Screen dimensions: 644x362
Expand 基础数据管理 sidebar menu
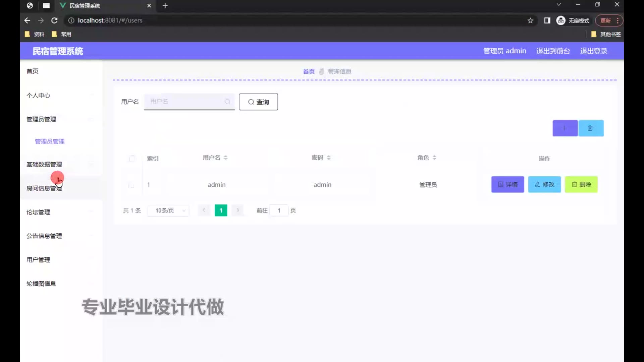(x=44, y=164)
